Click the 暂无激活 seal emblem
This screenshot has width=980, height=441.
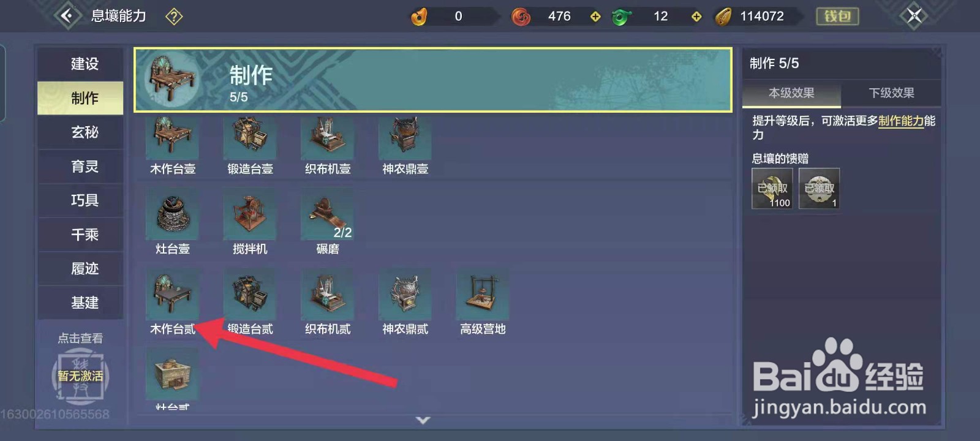click(x=80, y=375)
